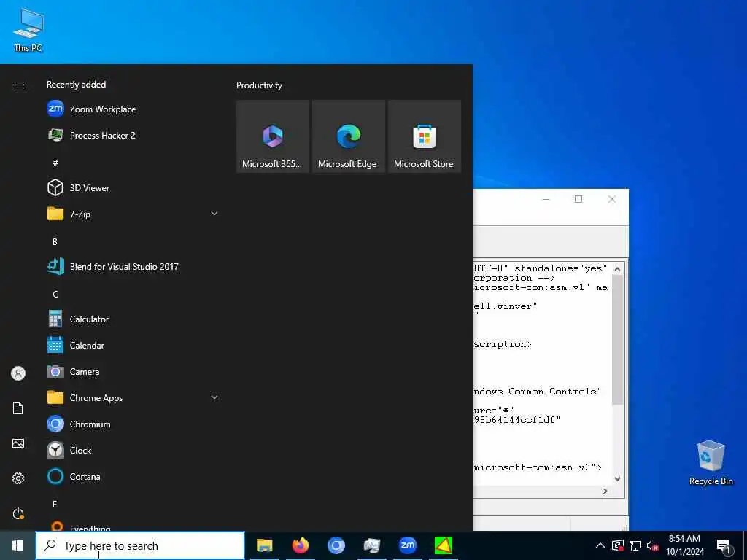Expand the 7-Zip folder chevron
The height and width of the screenshot is (560, 747).
pos(214,214)
